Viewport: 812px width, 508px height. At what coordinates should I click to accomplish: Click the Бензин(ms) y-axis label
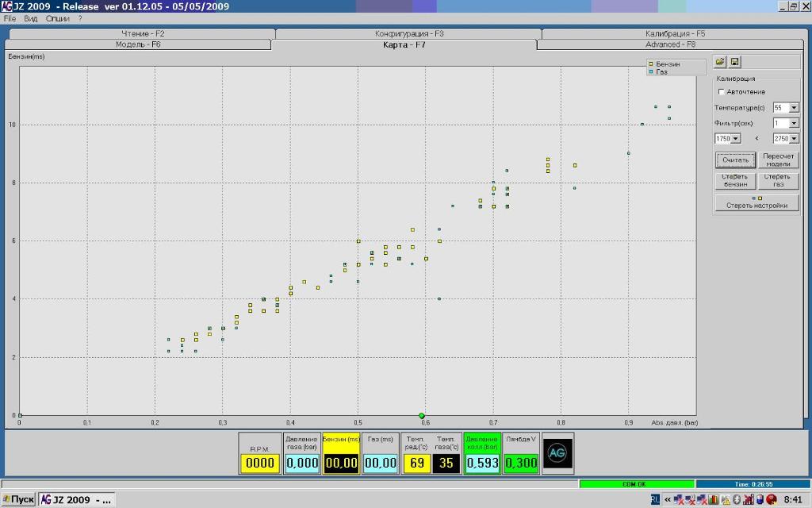coord(26,56)
